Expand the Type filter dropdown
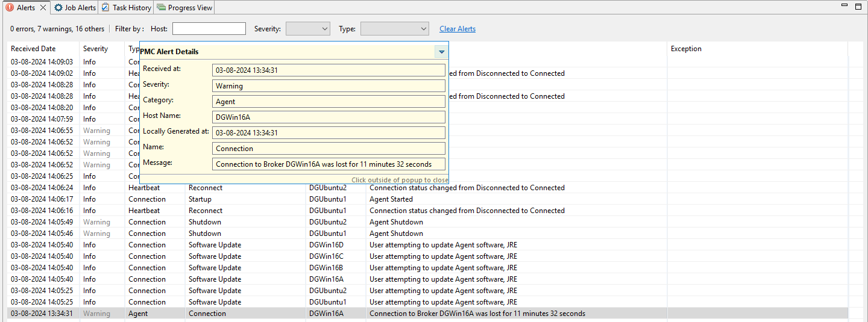Screen dimensions: 868x322 click(x=394, y=29)
